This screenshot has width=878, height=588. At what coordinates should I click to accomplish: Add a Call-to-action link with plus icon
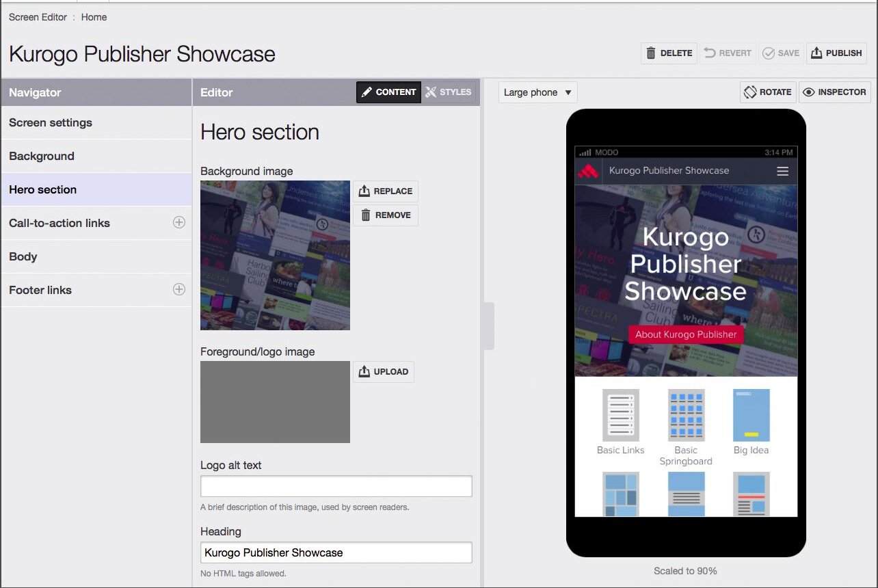coord(179,222)
